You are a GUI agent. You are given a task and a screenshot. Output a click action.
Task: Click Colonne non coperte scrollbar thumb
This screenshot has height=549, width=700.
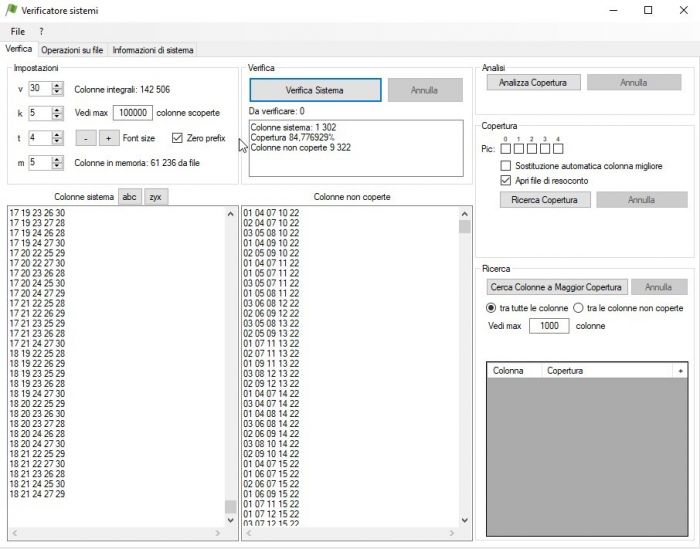coord(464,227)
